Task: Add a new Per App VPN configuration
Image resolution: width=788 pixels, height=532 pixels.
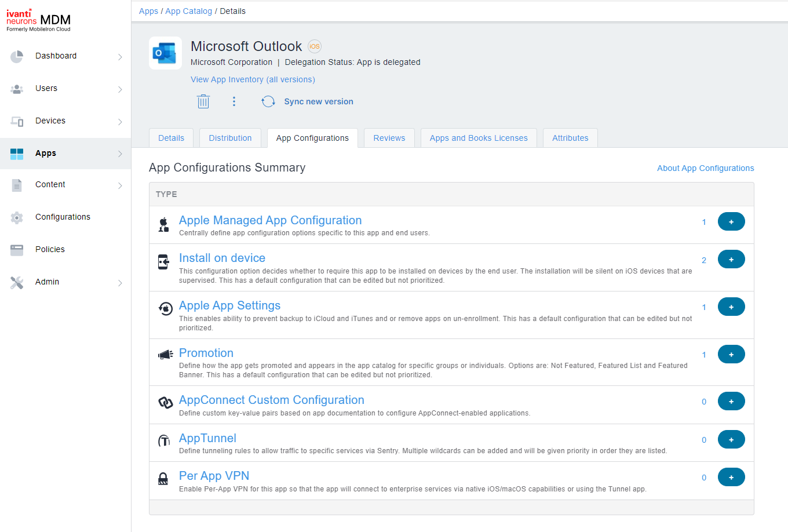Action: (x=731, y=478)
